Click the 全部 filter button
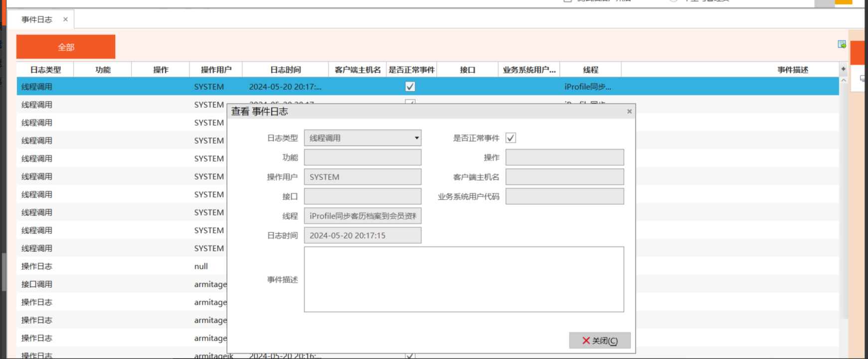The height and width of the screenshot is (359, 868). 66,47
